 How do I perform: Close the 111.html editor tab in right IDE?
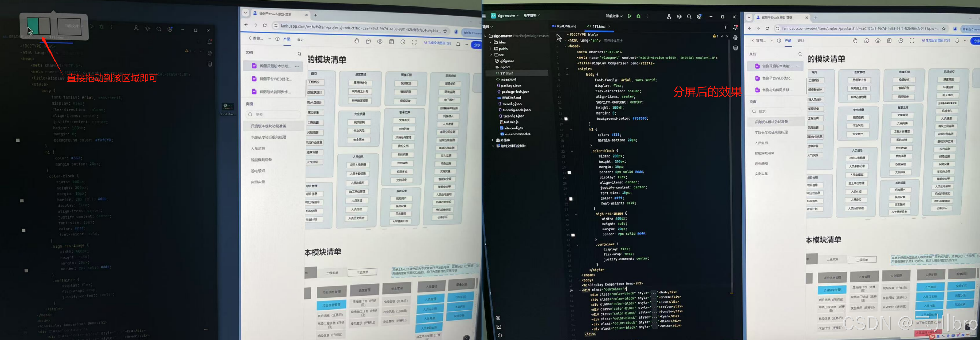[x=609, y=27]
